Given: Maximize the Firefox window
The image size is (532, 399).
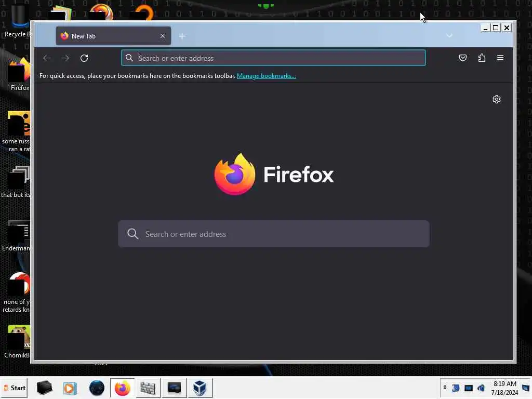Looking at the screenshot, I should click(496, 28).
